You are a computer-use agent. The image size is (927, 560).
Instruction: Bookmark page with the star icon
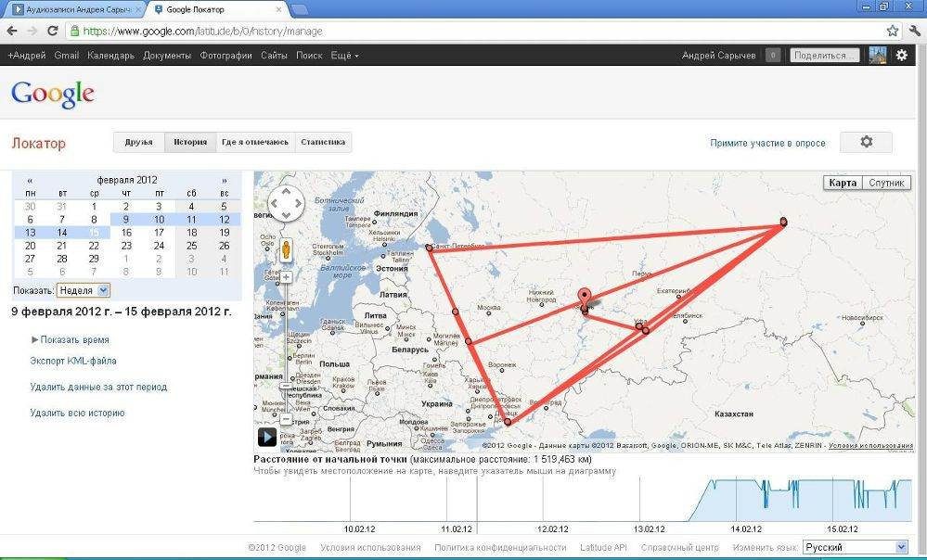click(893, 31)
